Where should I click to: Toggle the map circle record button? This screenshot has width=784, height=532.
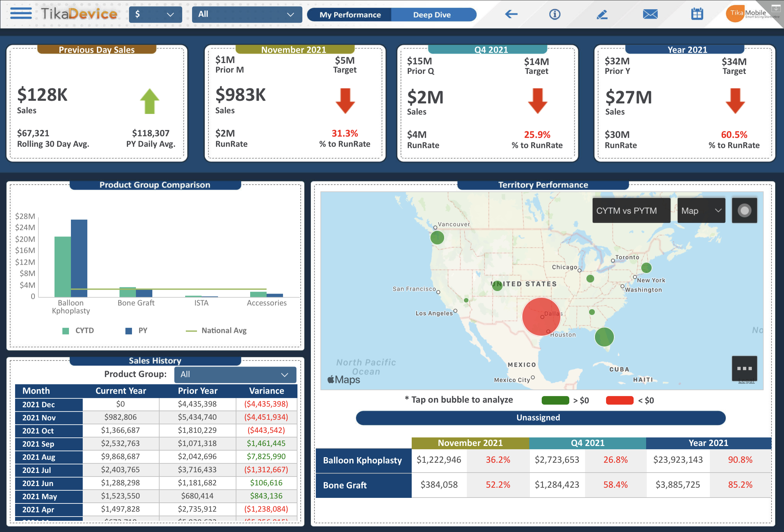744,211
